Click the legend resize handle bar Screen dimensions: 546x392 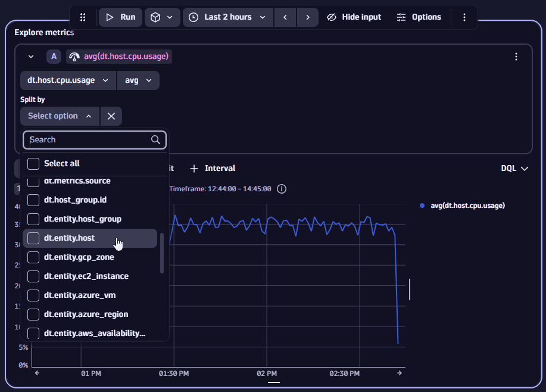pyautogui.click(x=410, y=289)
